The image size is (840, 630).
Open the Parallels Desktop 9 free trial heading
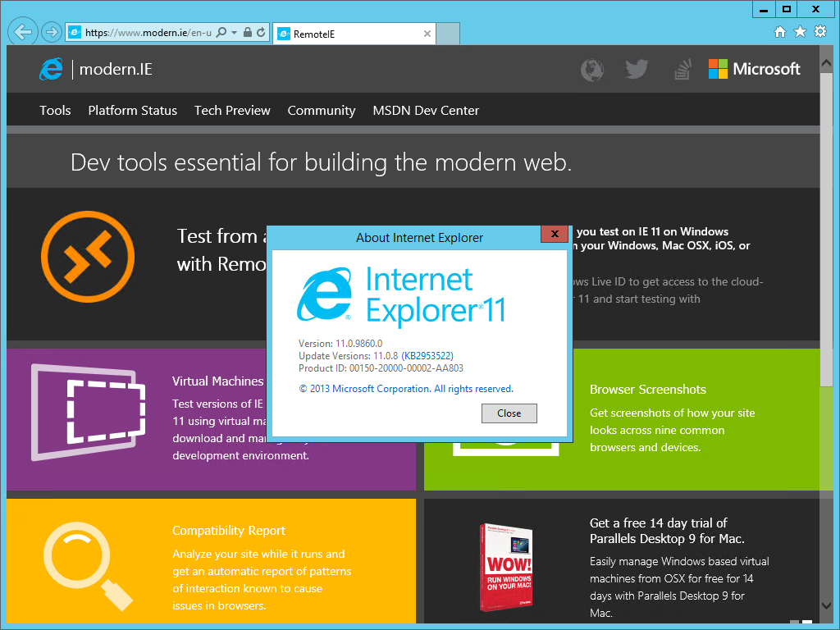667,531
